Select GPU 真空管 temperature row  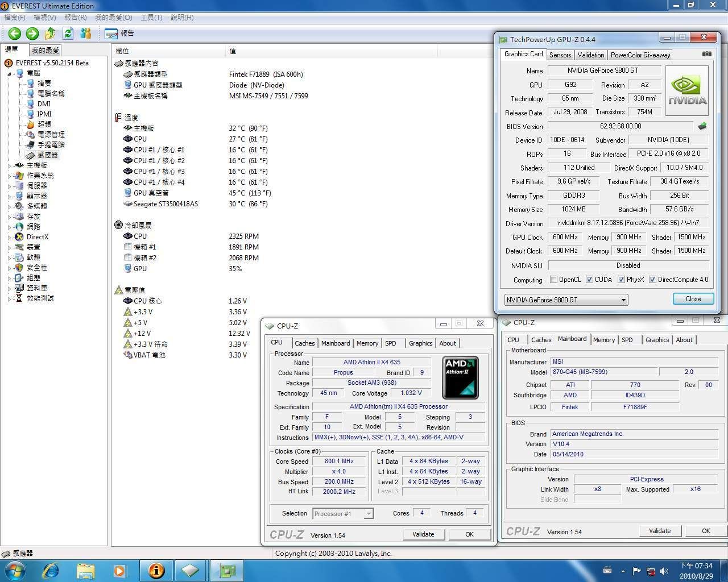click(197, 193)
